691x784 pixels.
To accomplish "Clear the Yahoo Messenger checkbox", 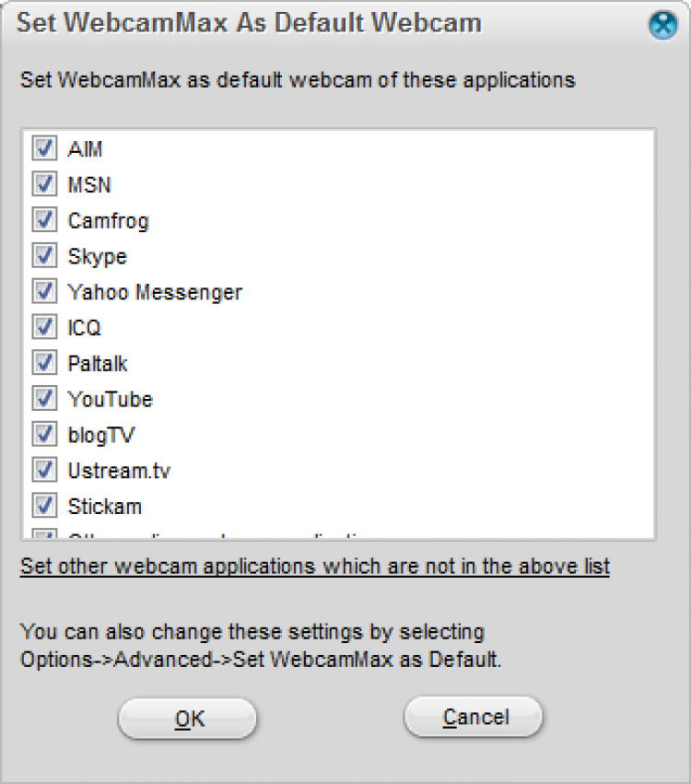I will [x=44, y=291].
